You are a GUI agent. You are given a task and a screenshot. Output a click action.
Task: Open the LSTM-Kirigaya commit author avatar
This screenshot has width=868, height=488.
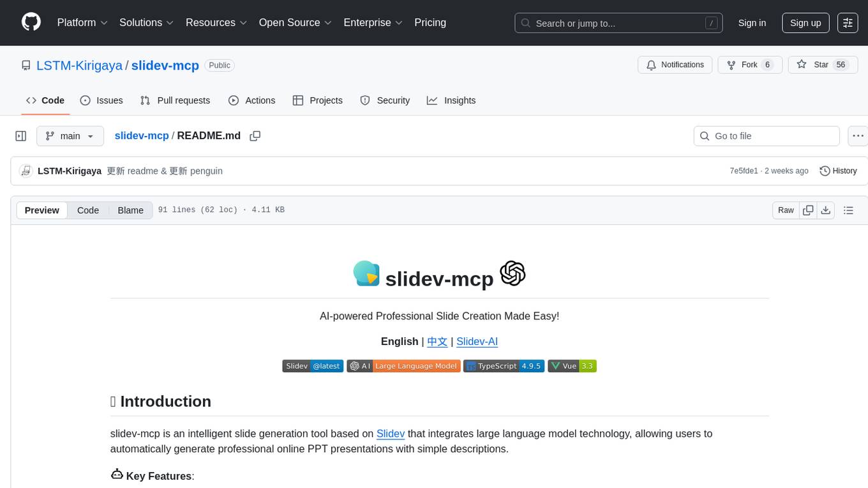click(26, 171)
